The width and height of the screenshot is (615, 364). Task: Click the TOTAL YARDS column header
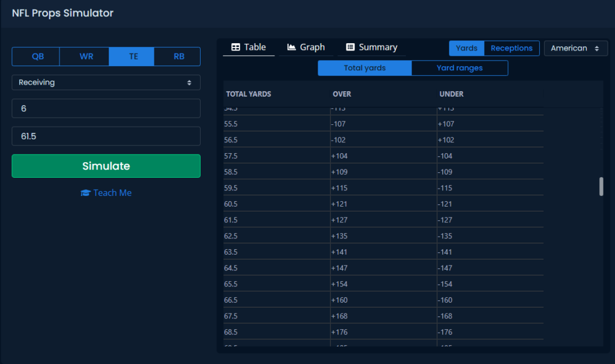pyautogui.click(x=249, y=94)
